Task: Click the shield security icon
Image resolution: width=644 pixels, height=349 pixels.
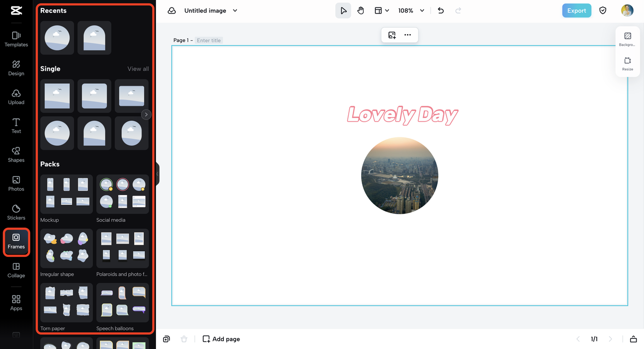Action: point(603,11)
